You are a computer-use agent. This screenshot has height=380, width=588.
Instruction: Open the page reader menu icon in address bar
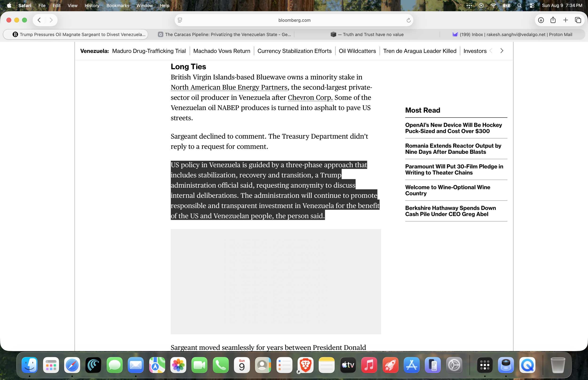[180, 20]
